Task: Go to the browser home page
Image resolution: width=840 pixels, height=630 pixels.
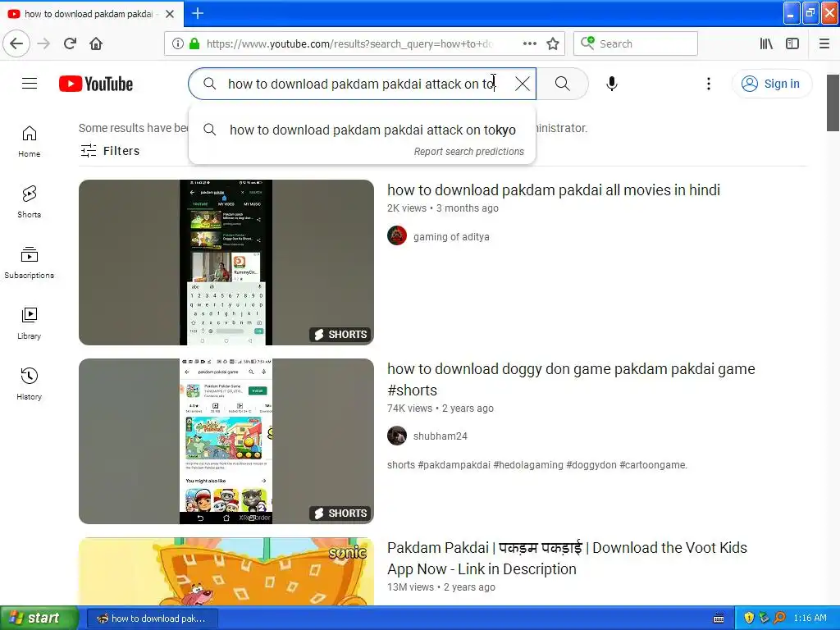Action: (96, 43)
